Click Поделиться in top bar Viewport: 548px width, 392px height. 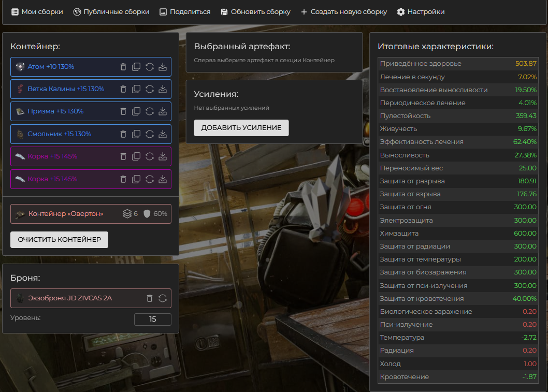pos(185,12)
